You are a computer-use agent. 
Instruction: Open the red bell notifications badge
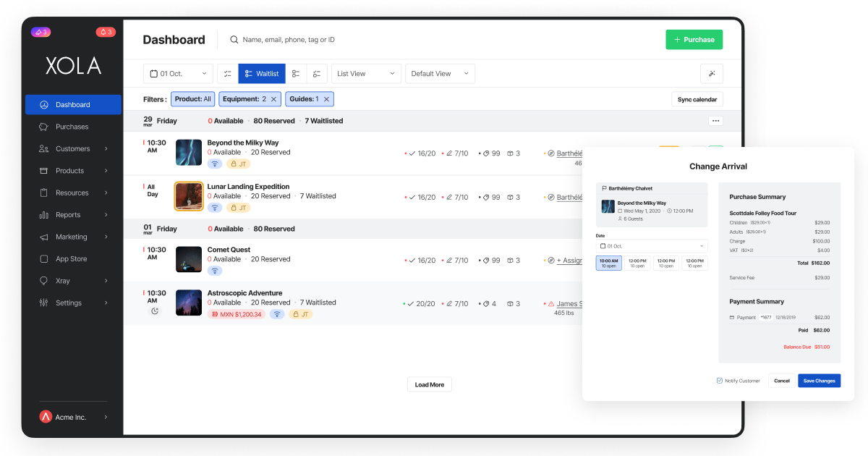(106, 32)
